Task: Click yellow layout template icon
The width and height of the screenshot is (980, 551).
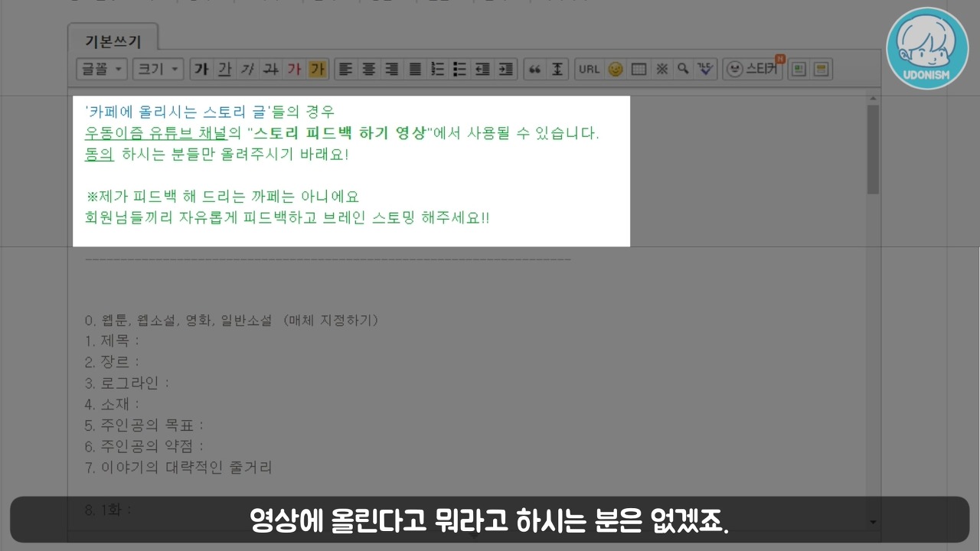Action: click(822, 69)
